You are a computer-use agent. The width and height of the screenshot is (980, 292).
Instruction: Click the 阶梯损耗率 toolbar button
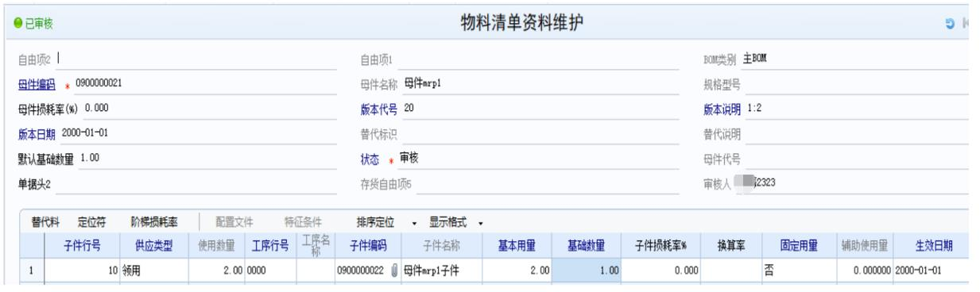tap(154, 221)
